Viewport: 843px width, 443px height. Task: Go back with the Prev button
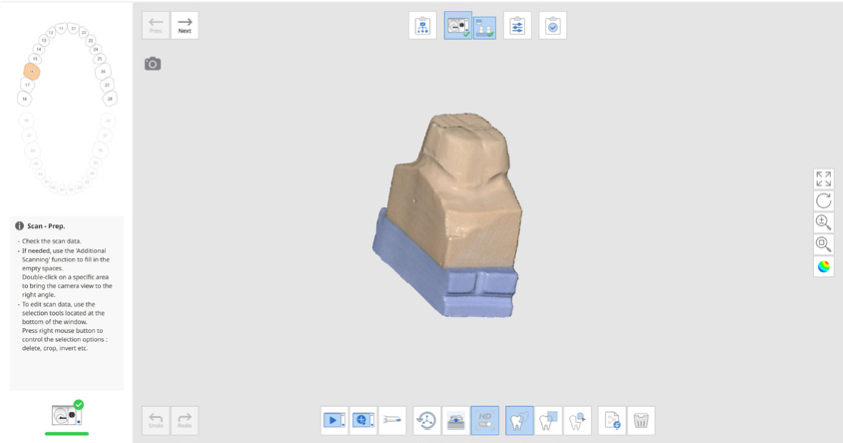[x=156, y=25]
